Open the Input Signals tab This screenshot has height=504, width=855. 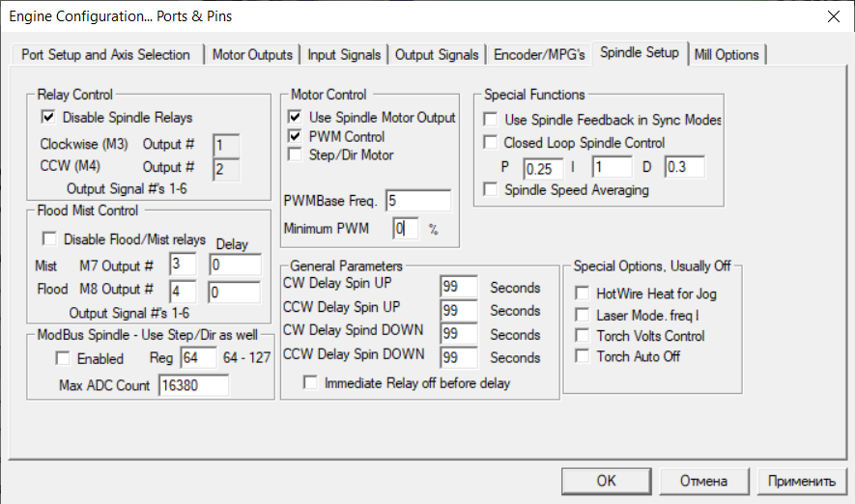[344, 55]
